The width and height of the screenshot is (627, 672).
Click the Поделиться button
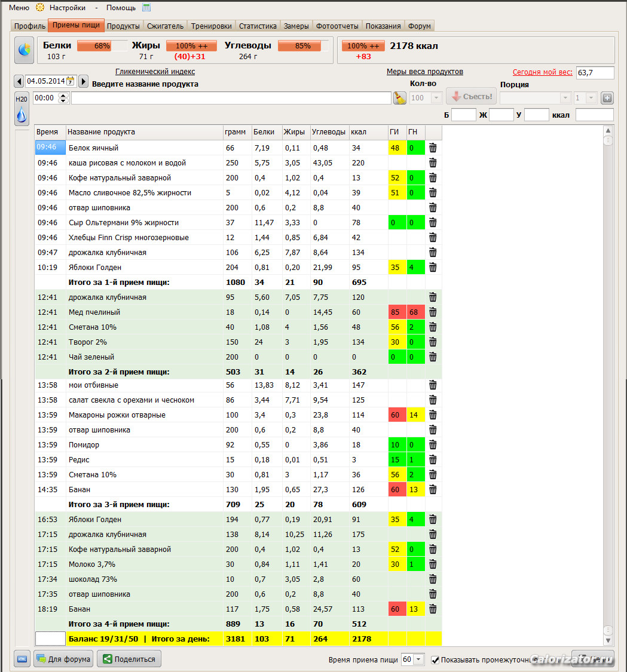tap(129, 659)
